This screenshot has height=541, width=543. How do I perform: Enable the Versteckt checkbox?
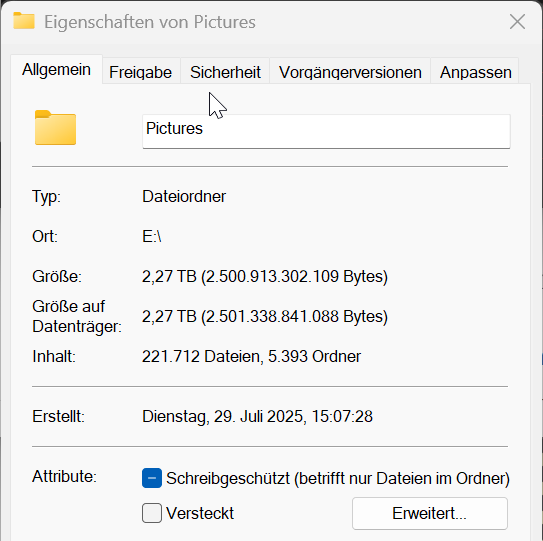tap(152, 513)
